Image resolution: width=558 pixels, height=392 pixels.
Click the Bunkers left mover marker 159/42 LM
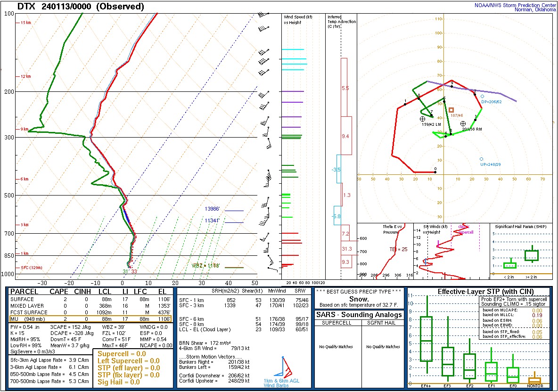(x=422, y=119)
